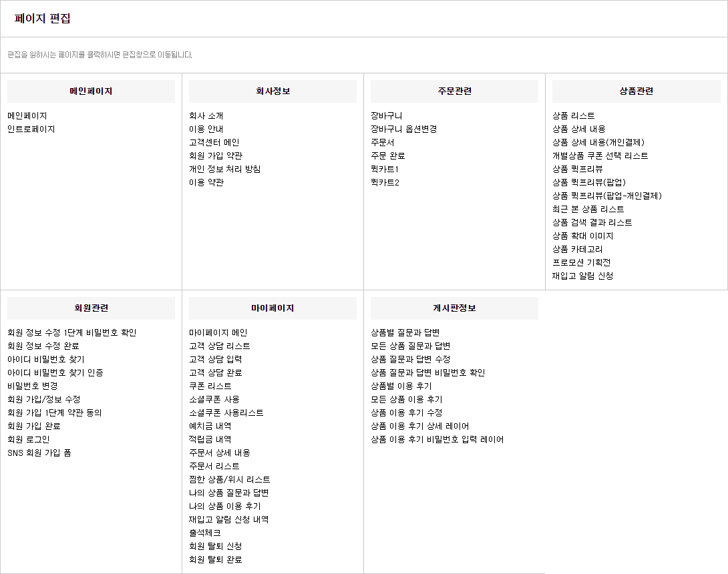This screenshot has width=728, height=574.
Task: Open 상품 질문과 답변 비밀번호 확인
Action: 428,372
